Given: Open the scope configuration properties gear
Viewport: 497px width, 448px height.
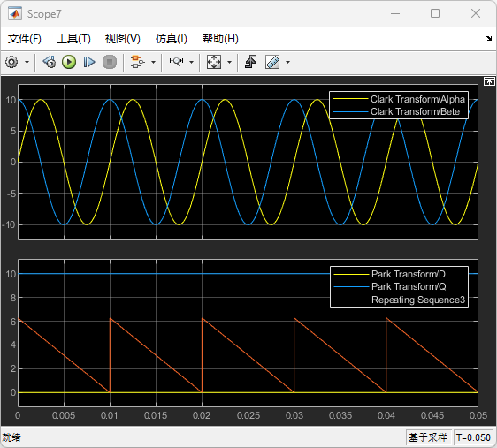Looking at the screenshot, I should (12, 62).
